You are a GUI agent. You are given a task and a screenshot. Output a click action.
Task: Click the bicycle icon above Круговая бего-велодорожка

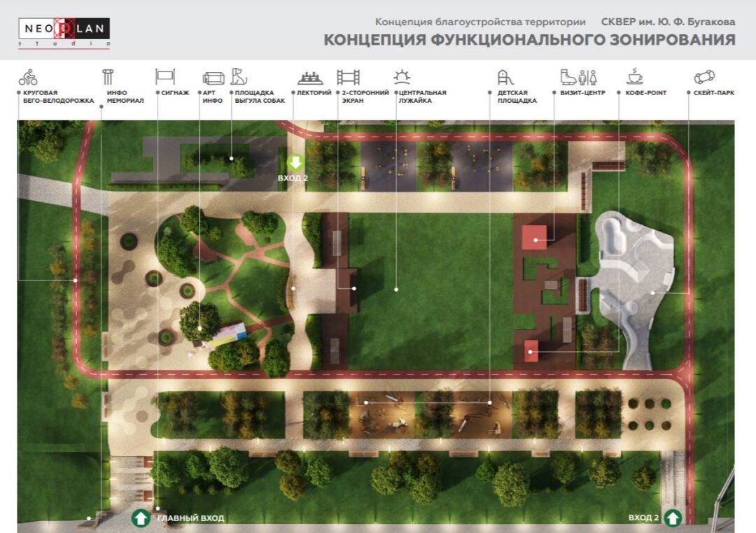28,77
